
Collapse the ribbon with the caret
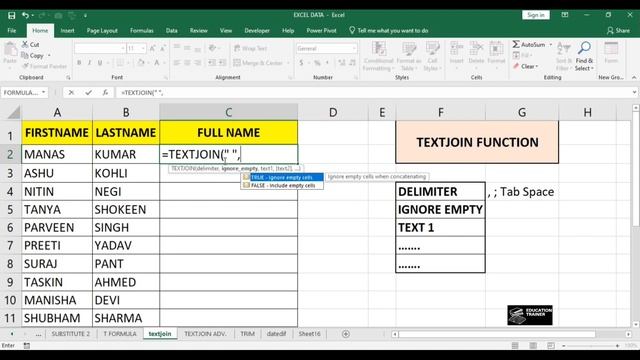(634, 77)
